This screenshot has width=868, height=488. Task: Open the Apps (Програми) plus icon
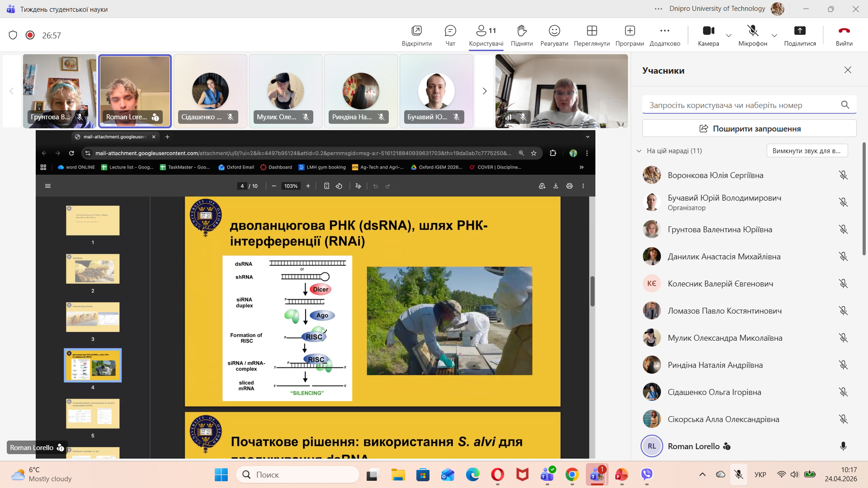click(x=630, y=31)
